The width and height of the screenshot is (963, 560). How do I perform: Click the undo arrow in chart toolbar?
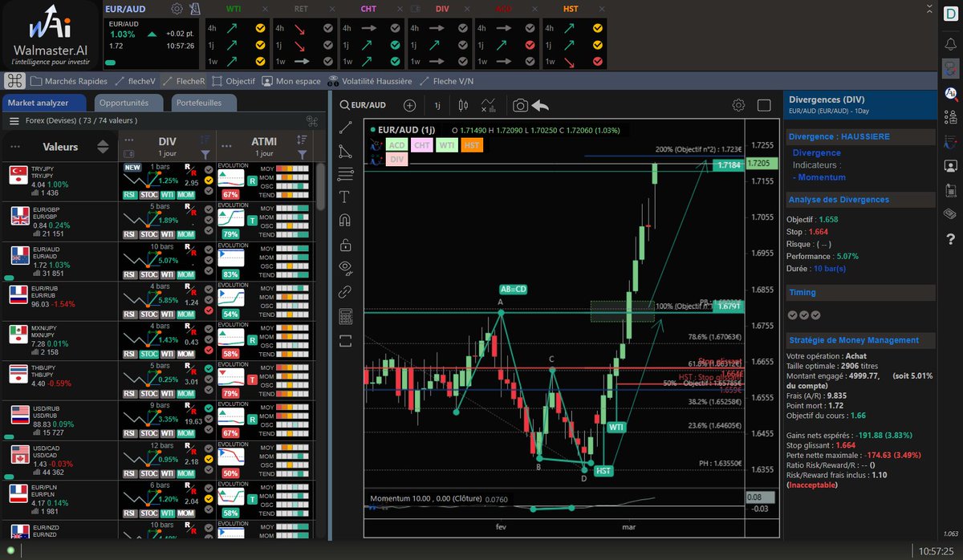[x=540, y=105]
